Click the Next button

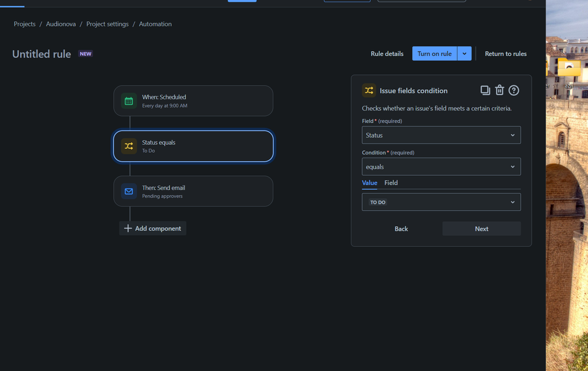[x=481, y=229]
